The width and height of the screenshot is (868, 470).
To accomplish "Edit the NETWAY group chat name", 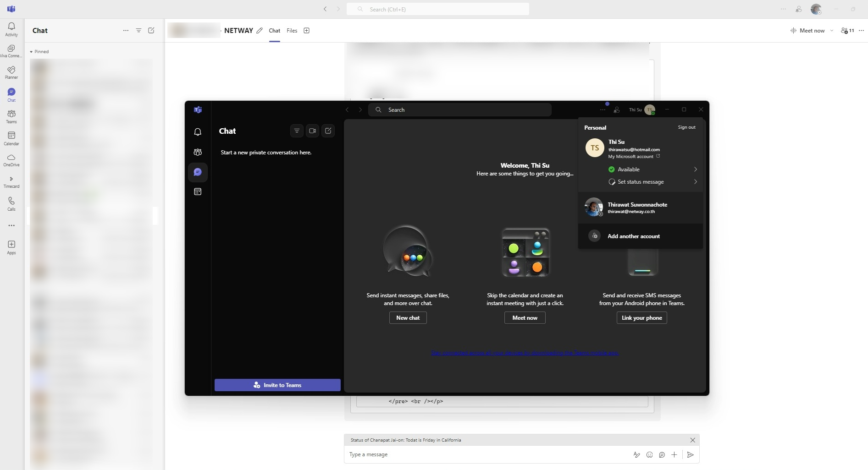I will [x=260, y=31].
